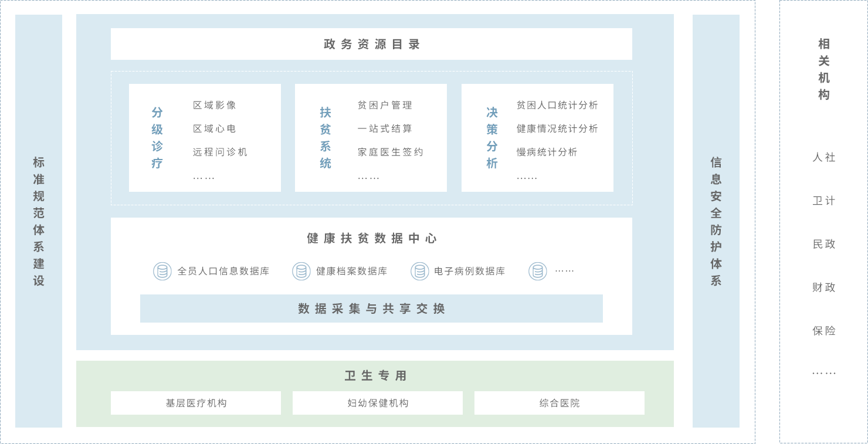Select the 综合医院 box
The width and height of the screenshot is (868, 444).
pos(560,403)
